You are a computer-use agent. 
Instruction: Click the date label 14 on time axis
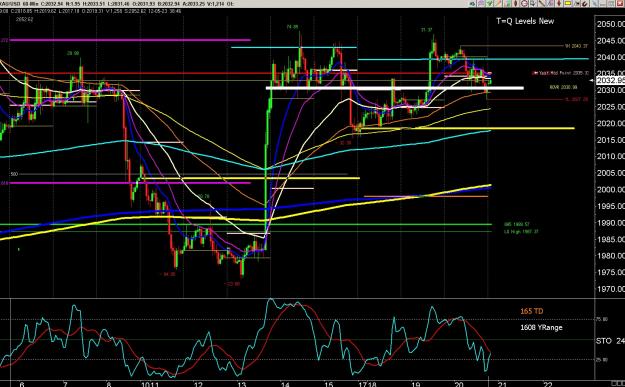(x=285, y=384)
